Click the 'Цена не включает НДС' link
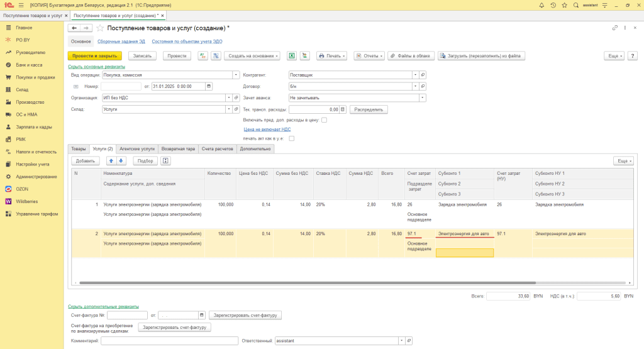Viewport: 644px width, 349px height. 267,129
